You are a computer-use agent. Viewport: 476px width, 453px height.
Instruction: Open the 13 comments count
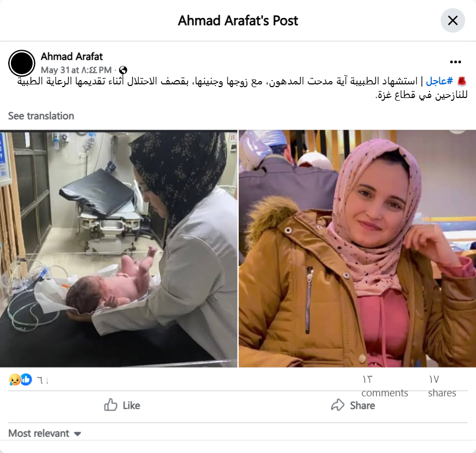tap(384, 386)
